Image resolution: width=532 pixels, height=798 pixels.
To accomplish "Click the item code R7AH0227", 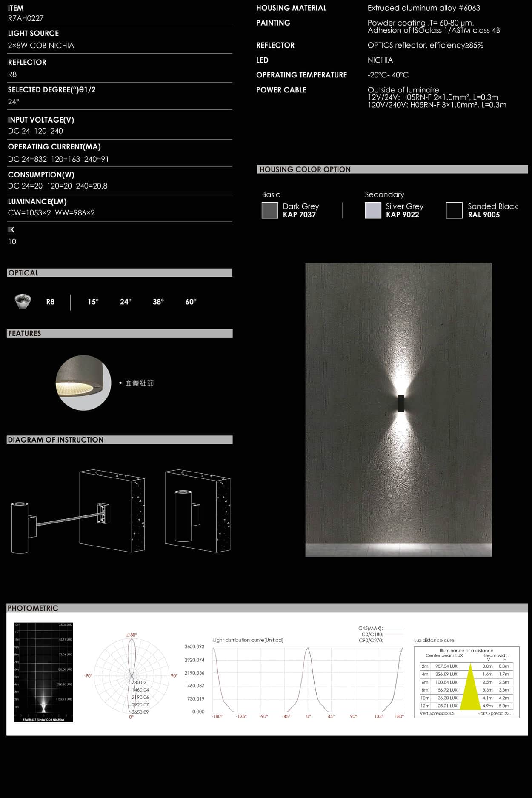I will coord(26,18).
